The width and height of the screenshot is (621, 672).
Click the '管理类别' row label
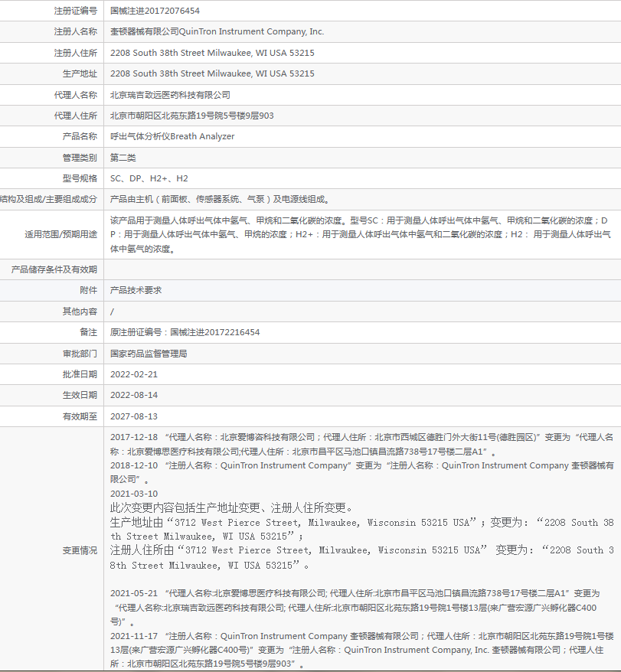coord(80,158)
